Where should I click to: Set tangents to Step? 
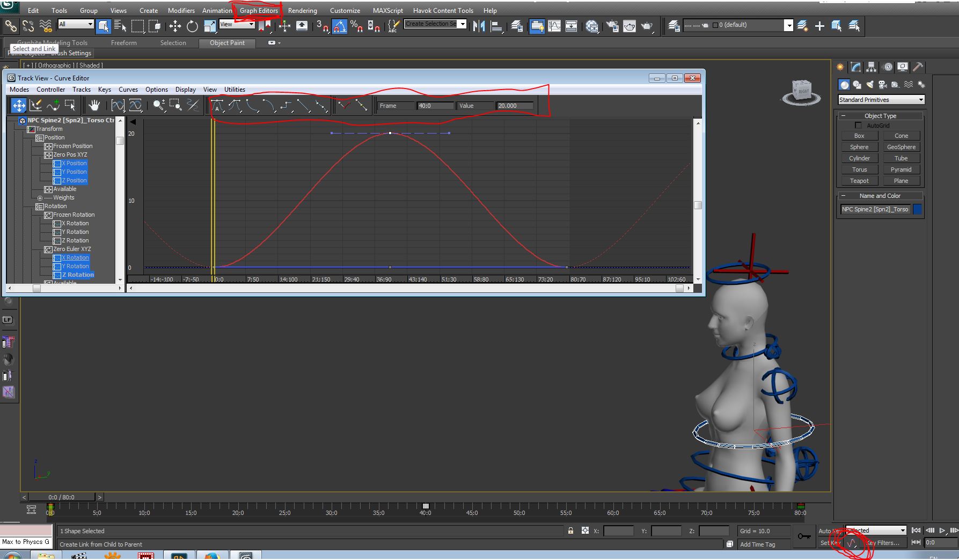pos(285,106)
